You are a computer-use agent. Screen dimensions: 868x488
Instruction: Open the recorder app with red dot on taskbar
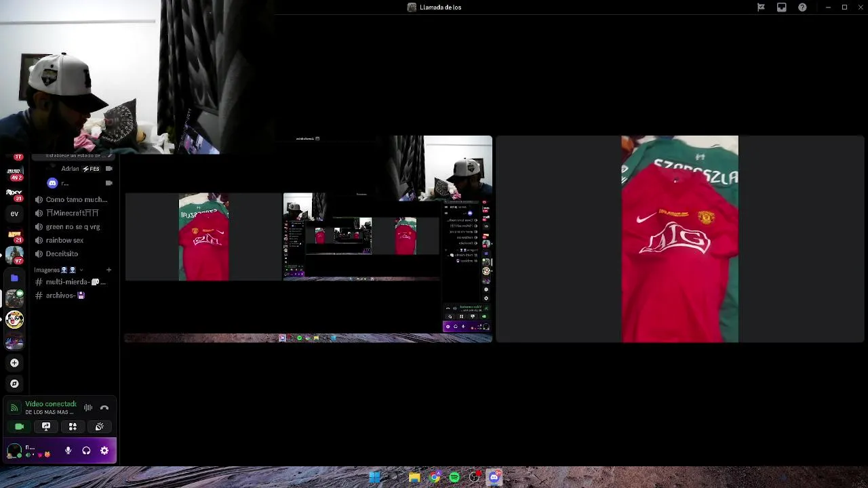[475, 477]
